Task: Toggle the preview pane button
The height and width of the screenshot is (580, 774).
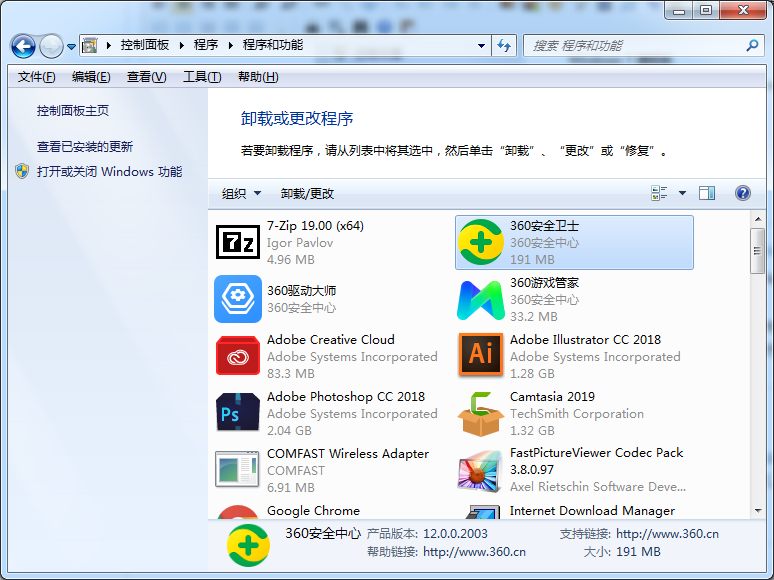Action: click(707, 193)
